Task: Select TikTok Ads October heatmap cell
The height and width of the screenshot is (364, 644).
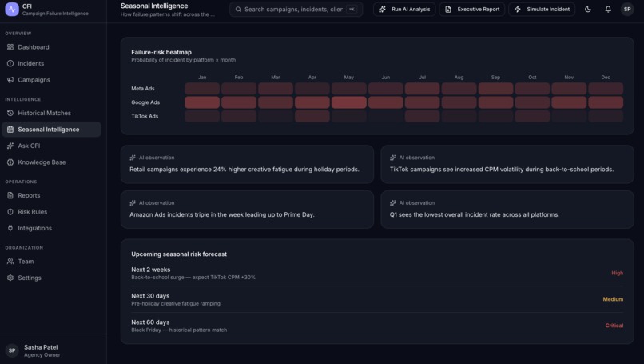Action: click(x=532, y=116)
